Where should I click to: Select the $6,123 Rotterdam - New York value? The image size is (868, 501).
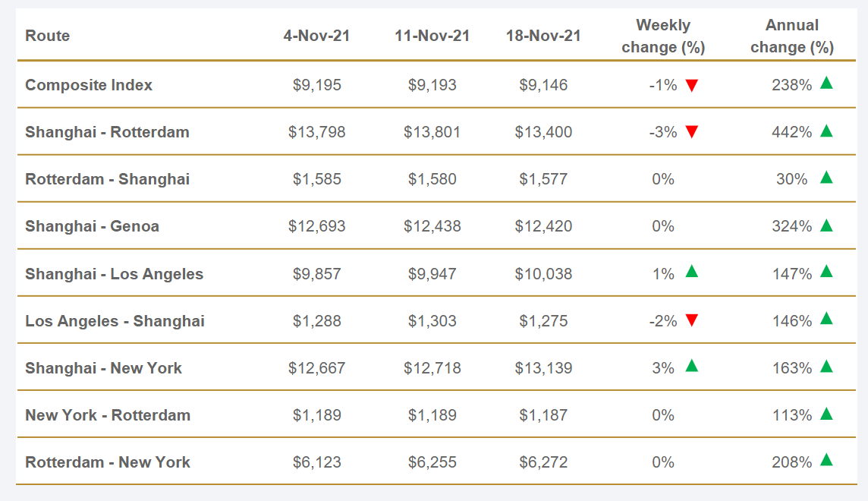coord(316,462)
